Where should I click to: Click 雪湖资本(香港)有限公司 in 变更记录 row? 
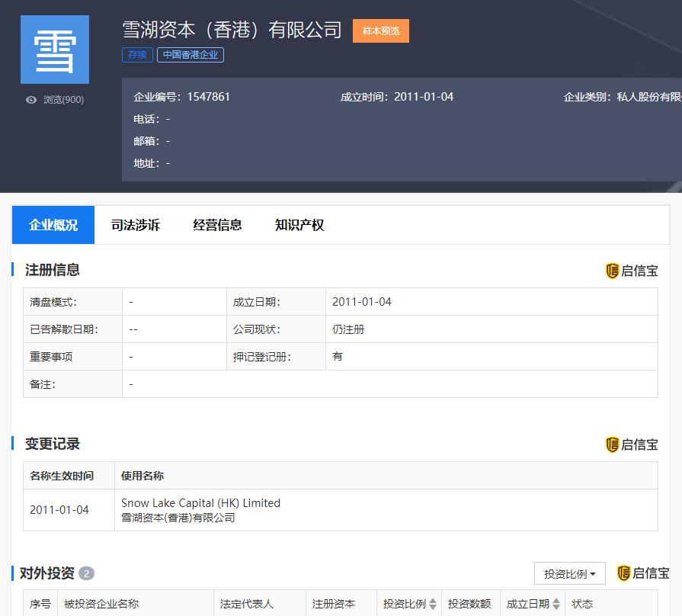click(x=178, y=518)
